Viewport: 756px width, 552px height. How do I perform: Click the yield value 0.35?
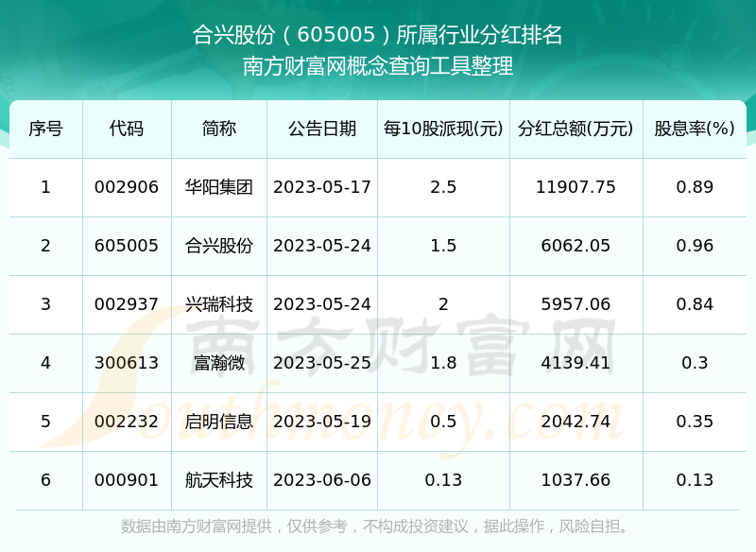point(695,422)
